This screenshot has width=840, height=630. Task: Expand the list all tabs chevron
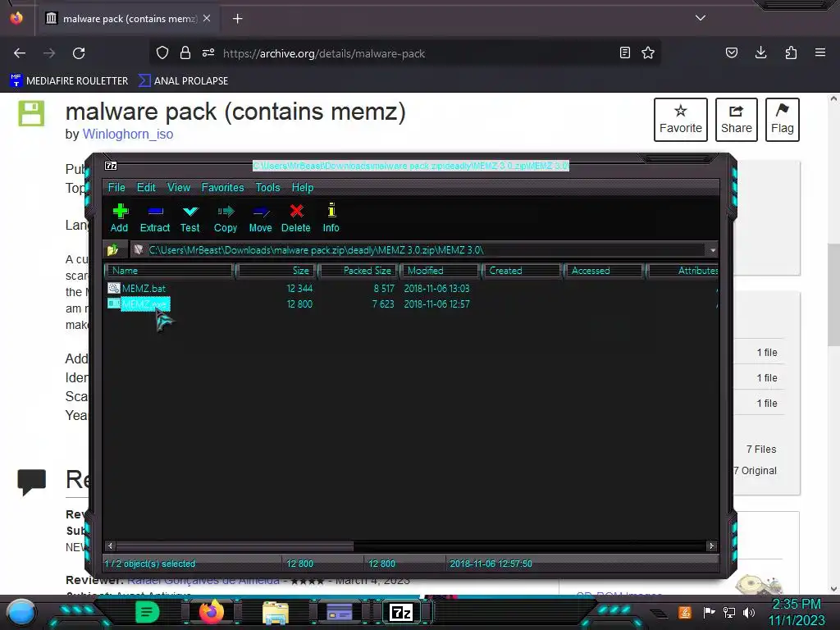coord(701,18)
